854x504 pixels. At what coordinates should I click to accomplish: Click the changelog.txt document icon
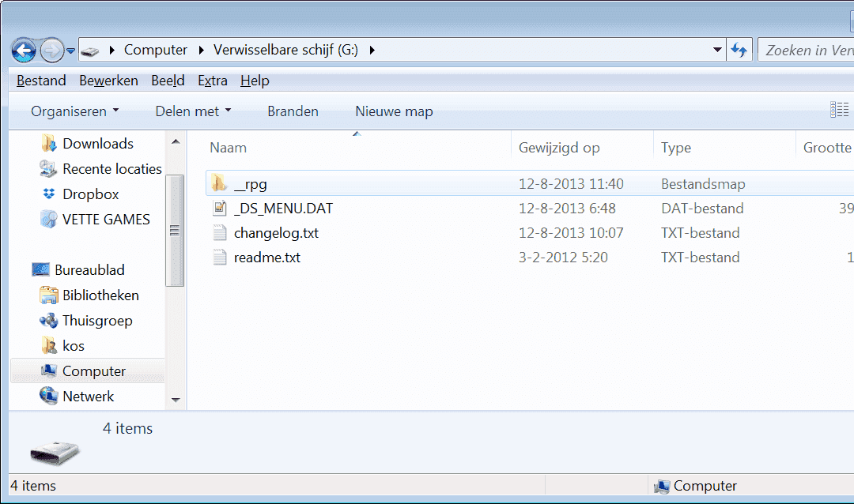[x=220, y=232]
